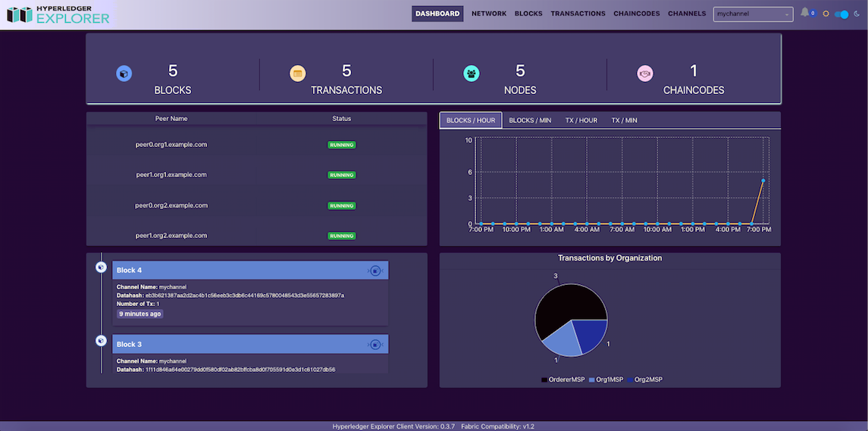
Task: Open Block 3 details via header icon
Action: [375, 344]
